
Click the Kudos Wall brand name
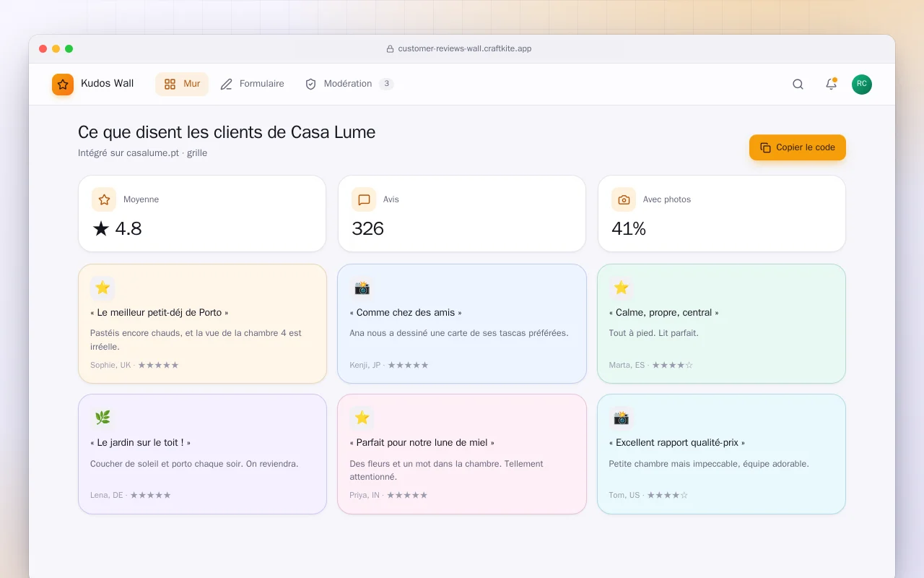[107, 84]
